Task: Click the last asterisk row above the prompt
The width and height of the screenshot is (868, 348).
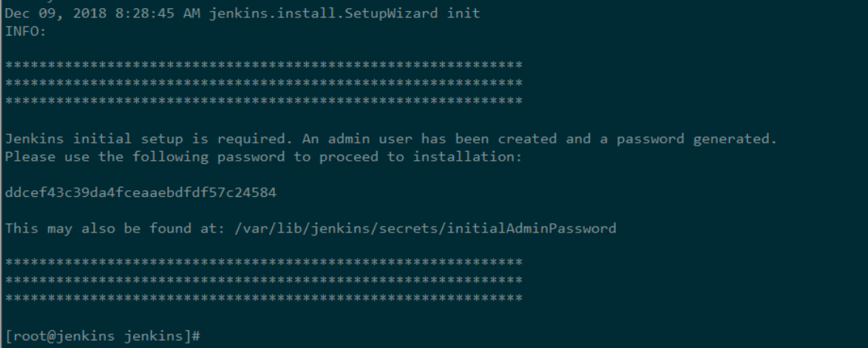Action: click(264, 298)
